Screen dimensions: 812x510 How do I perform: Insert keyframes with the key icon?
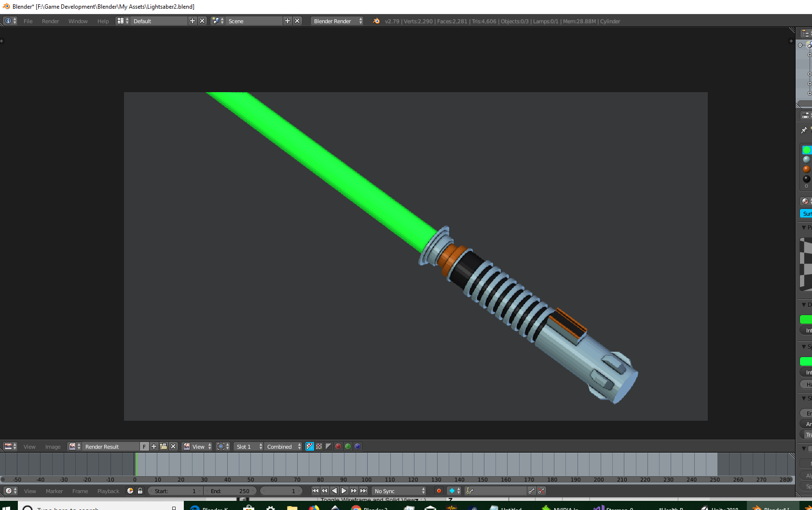[x=532, y=491]
